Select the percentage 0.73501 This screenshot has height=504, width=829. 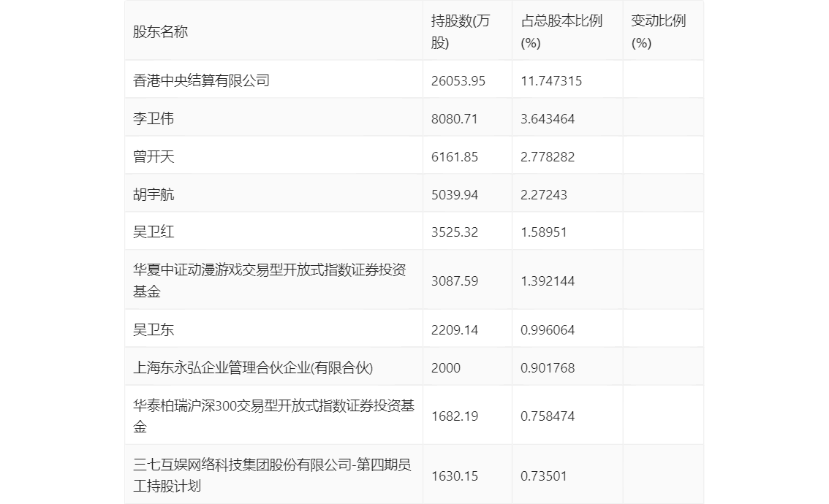click(x=544, y=476)
